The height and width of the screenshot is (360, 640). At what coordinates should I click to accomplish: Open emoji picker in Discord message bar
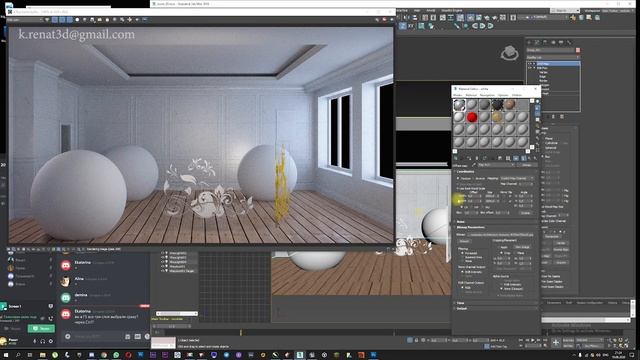point(147,336)
